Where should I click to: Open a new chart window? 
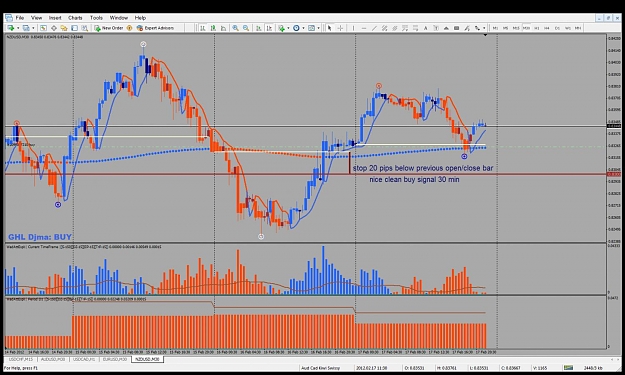(x=11, y=28)
